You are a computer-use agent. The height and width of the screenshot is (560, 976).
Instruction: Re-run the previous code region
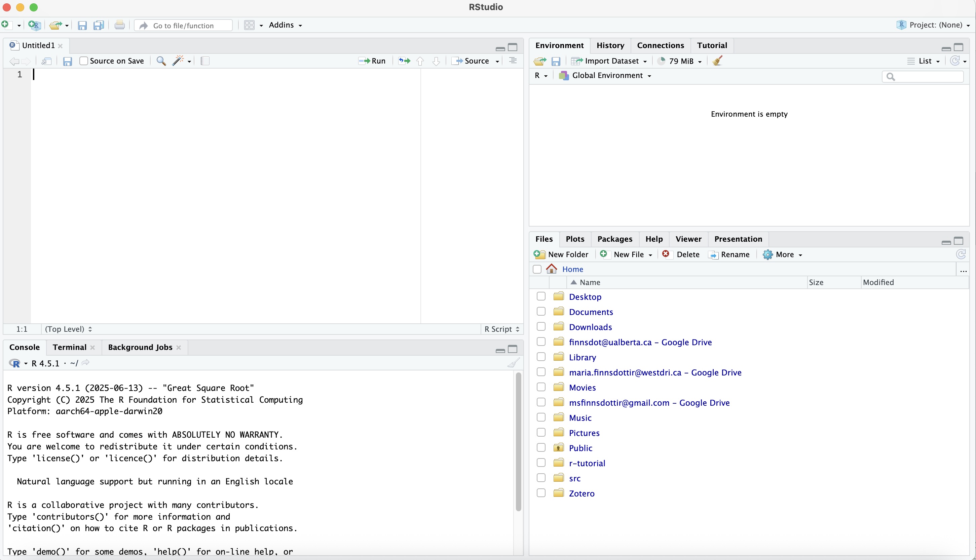click(x=404, y=61)
